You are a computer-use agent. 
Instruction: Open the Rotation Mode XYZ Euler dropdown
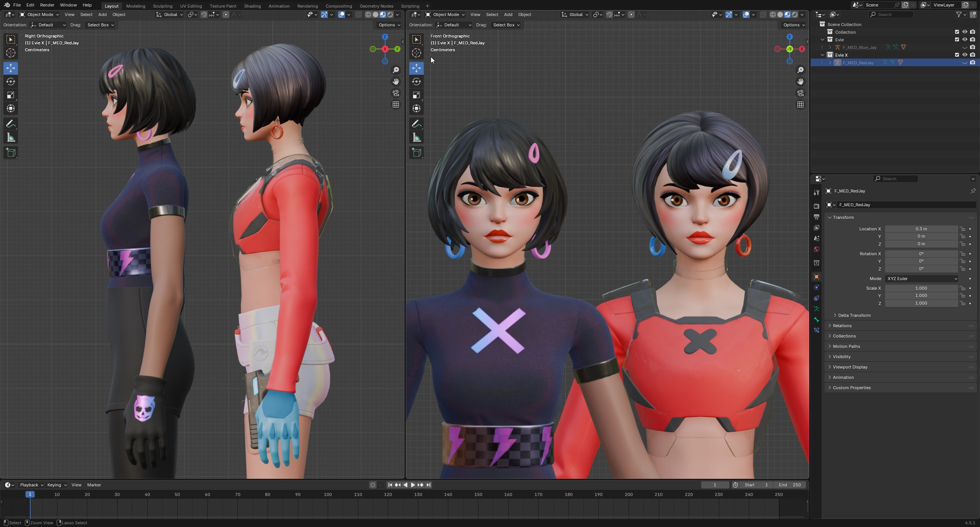pos(921,279)
